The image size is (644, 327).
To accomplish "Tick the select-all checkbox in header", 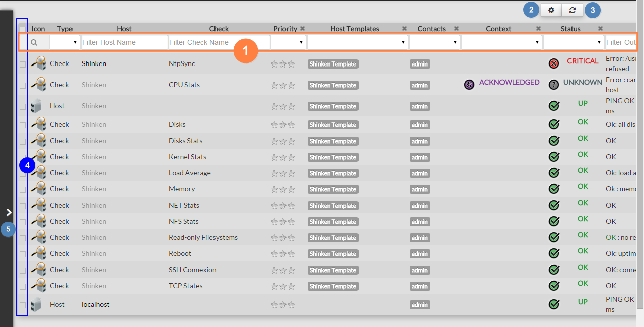I will tap(23, 29).
